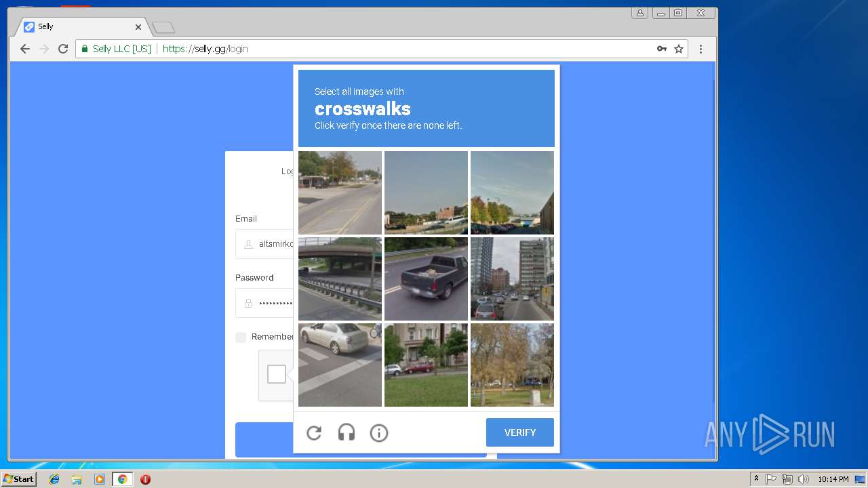Open volume control speaker icon
The image size is (868, 488).
[x=804, y=479]
